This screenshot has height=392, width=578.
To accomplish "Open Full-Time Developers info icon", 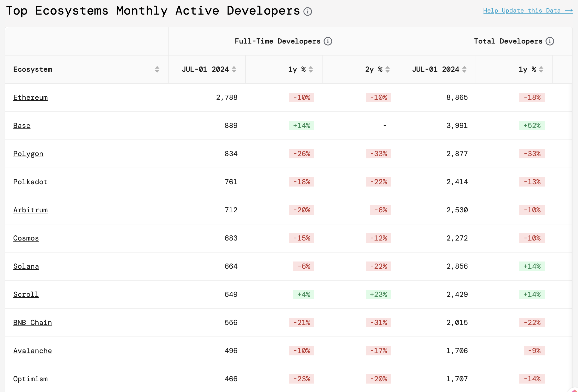I will click(x=328, y=41).
